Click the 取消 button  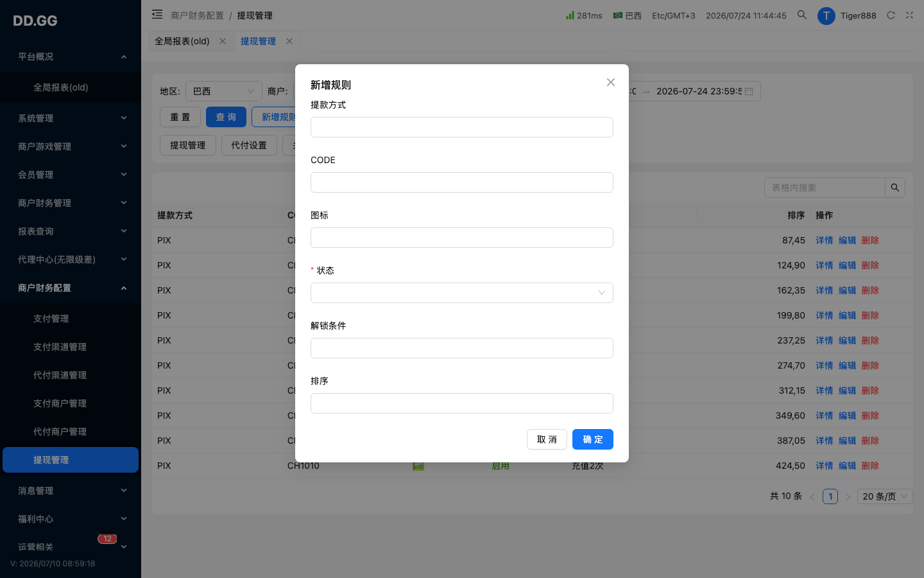point(547,439)
